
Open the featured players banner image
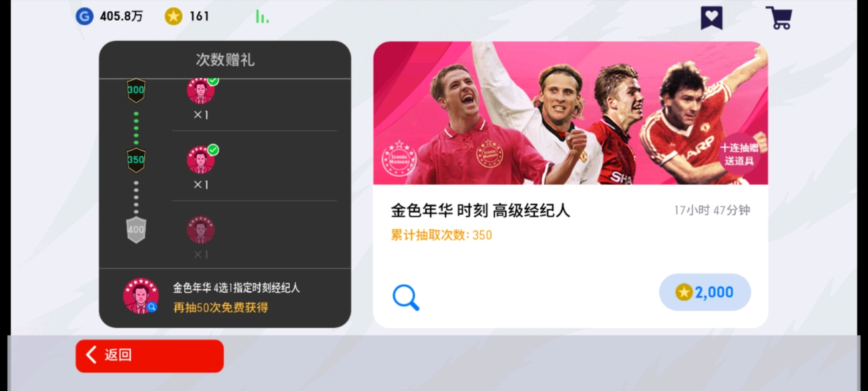click(x=570, y=113)
